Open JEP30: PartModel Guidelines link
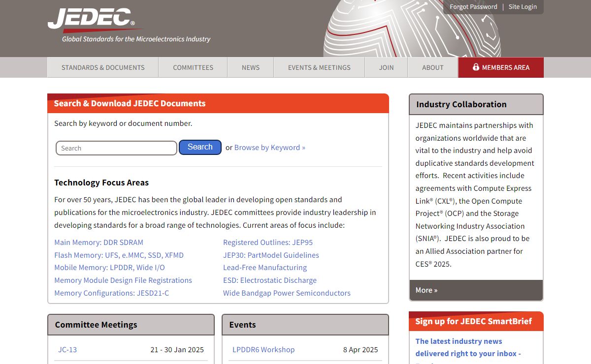Viewport: 591px width, 364px height. click(x=271, y=255)
